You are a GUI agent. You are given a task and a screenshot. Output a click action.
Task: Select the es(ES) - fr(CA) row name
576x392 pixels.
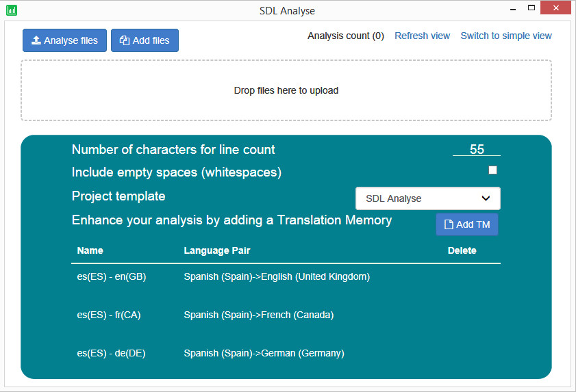pyautogui.click(x=109, y=315)
